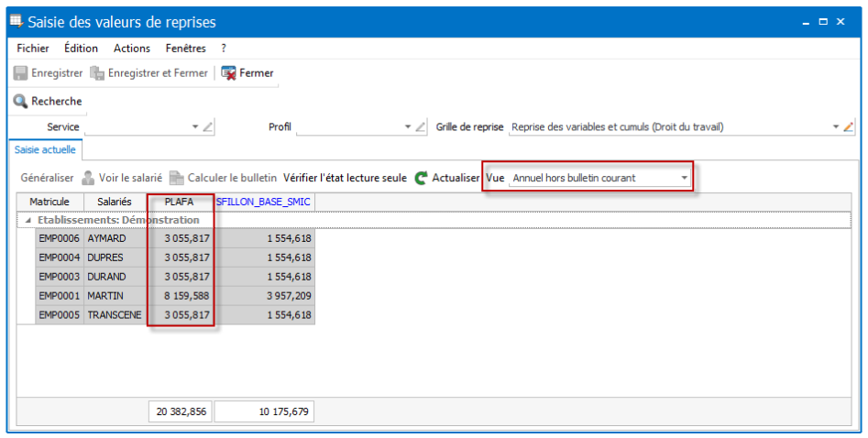Click the Actualiser label
Screen dimensions: 868x438
(456, 178)
